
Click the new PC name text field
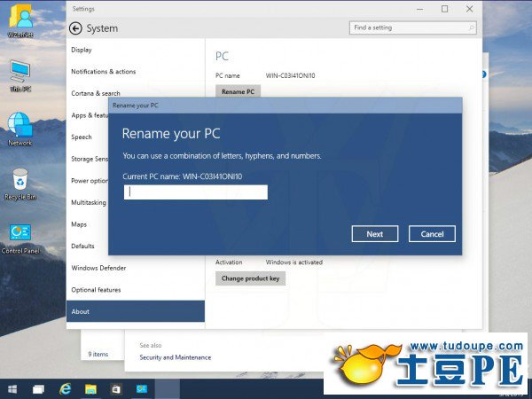coord(196,192)
